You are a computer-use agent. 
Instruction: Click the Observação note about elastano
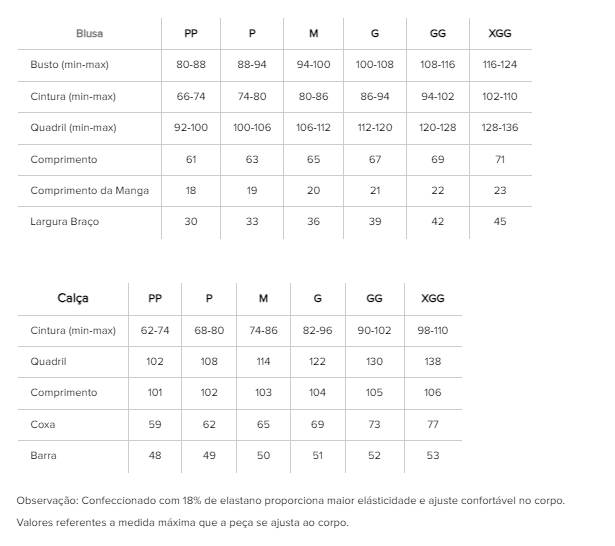point(290,501)
